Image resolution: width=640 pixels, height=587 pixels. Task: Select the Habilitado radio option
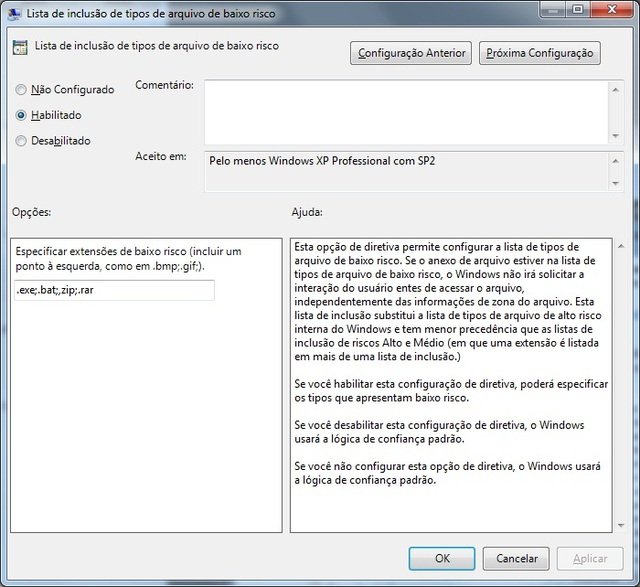[x=22, y=115]
